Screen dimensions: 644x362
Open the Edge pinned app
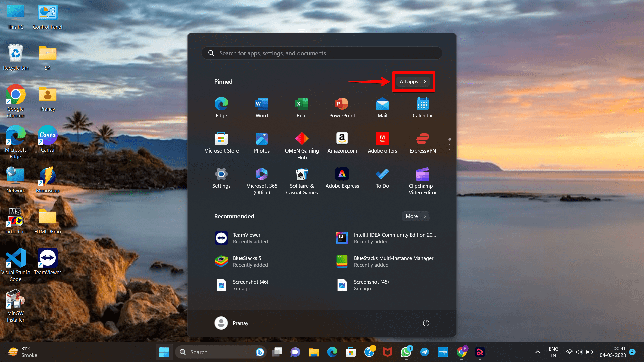pyautogui.click(x=221, y=108)
